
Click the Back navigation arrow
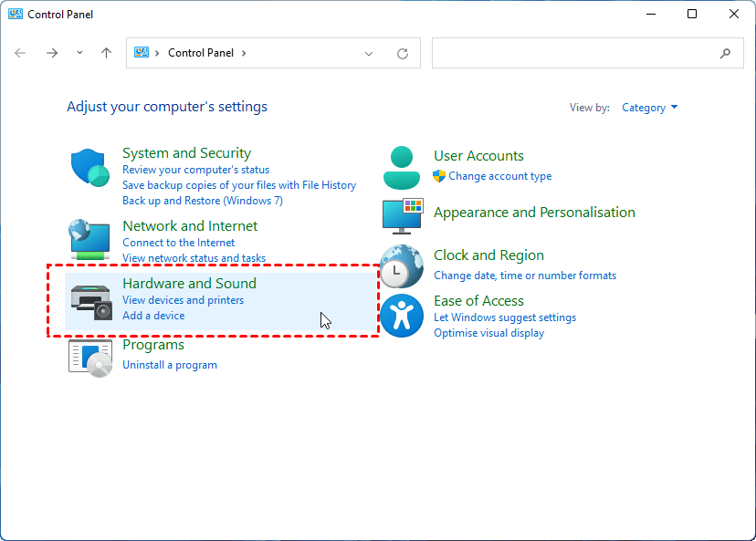21,54
